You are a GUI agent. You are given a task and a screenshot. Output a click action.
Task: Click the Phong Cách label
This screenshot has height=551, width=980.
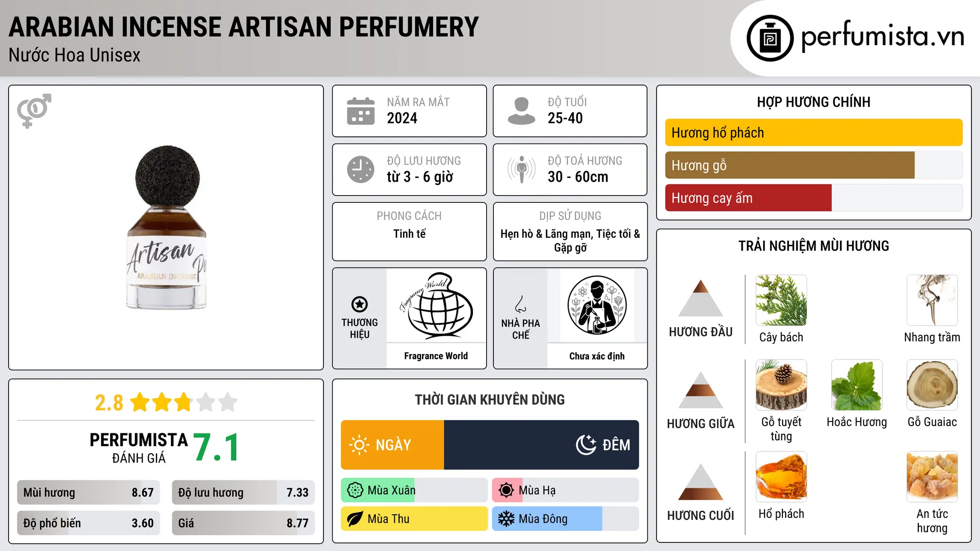click(x=409, y=216)
